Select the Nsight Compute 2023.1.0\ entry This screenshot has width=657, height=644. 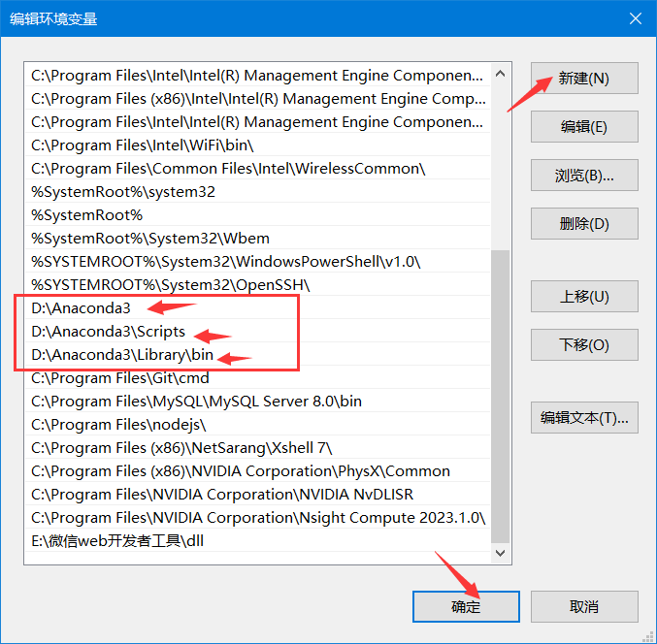pos(257,518)
